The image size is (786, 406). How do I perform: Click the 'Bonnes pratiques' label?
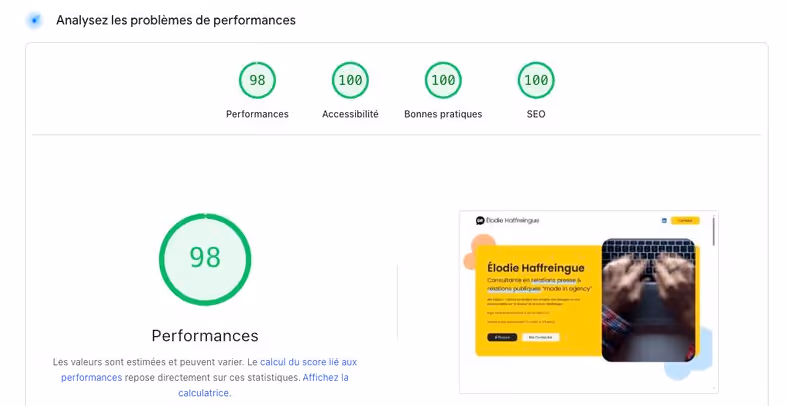point(443,114)
